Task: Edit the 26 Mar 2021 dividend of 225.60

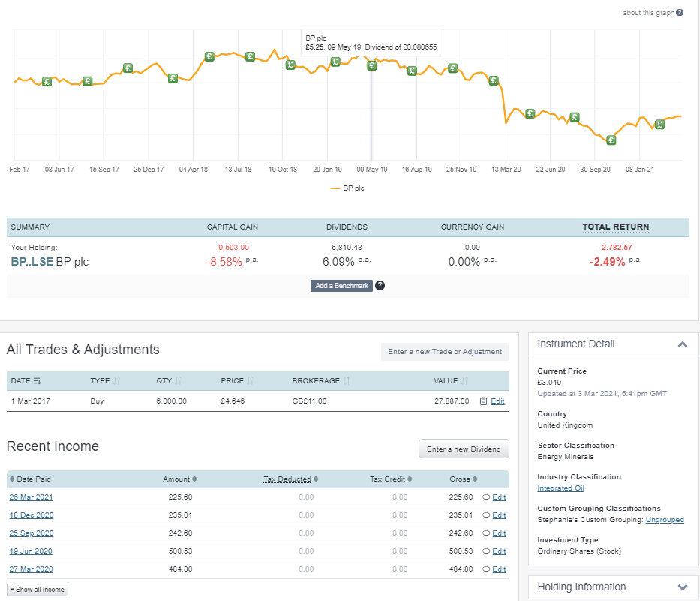Action: coord(499,497)
